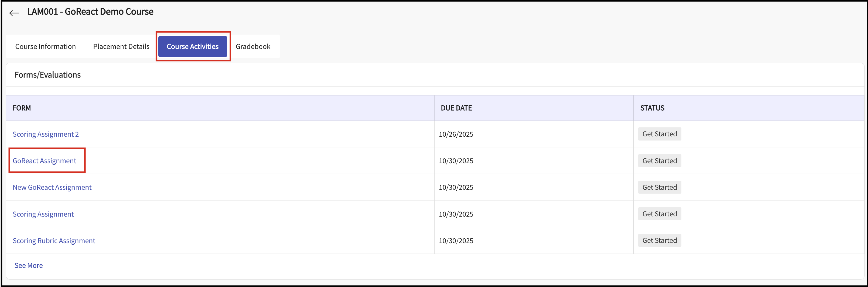This screenshot has height=287, width=868.
Task: Click the STATUS column header
Action: coord(652,108)
